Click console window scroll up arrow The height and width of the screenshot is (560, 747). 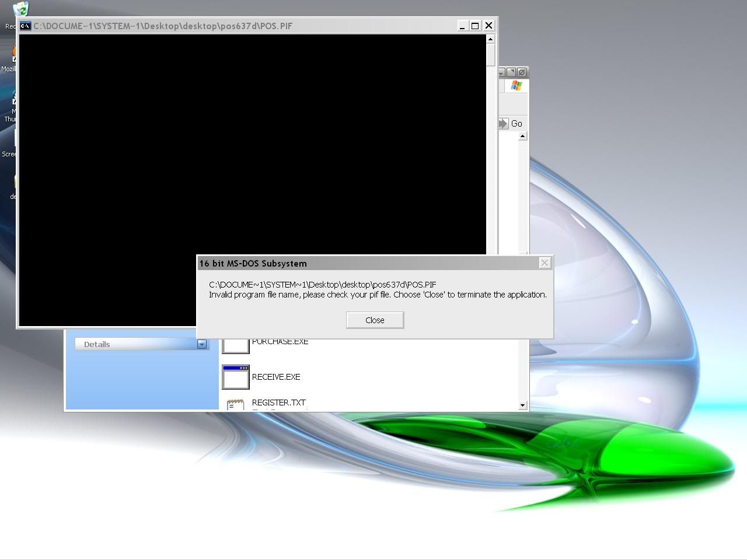coord(490,39)
